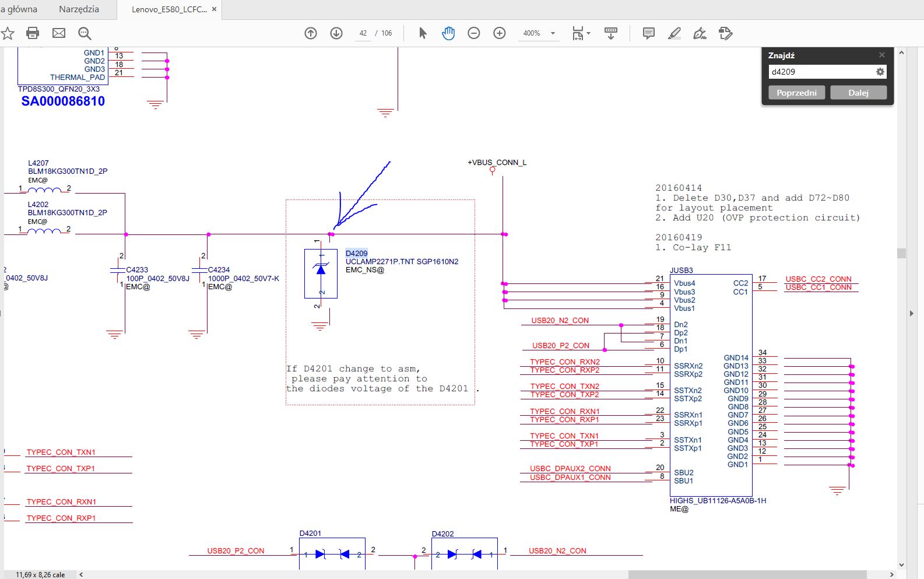
Task: Click the +VBUS_CONN_L net label
Action: tap(497, 163)
